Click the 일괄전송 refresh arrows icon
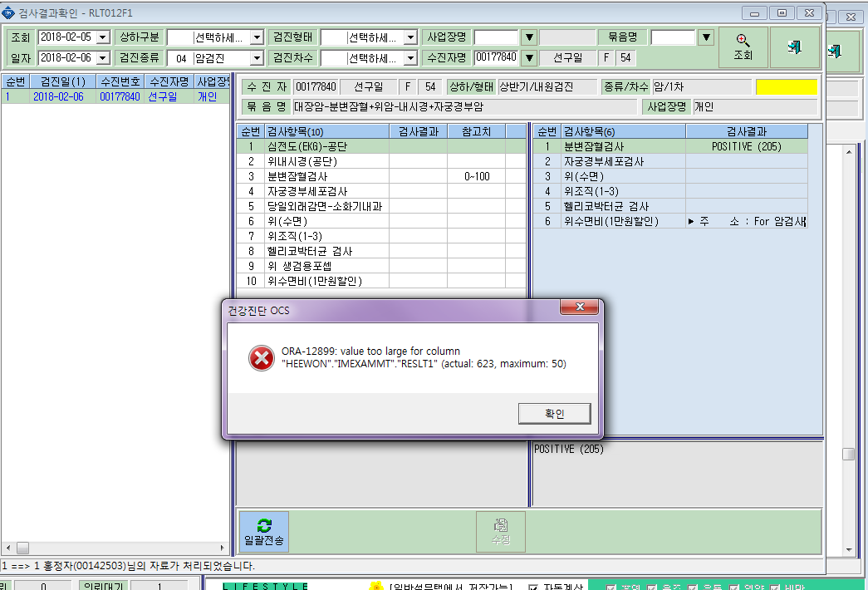 [264, 525]
